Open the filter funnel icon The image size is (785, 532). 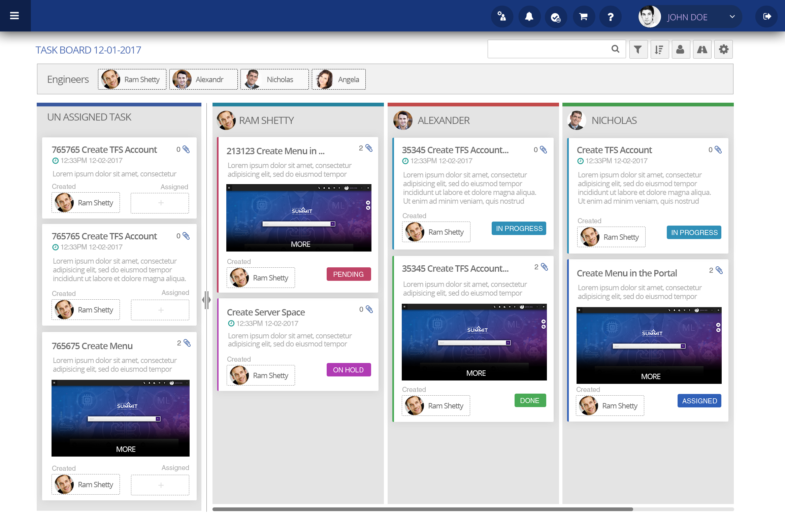(638, 49)
